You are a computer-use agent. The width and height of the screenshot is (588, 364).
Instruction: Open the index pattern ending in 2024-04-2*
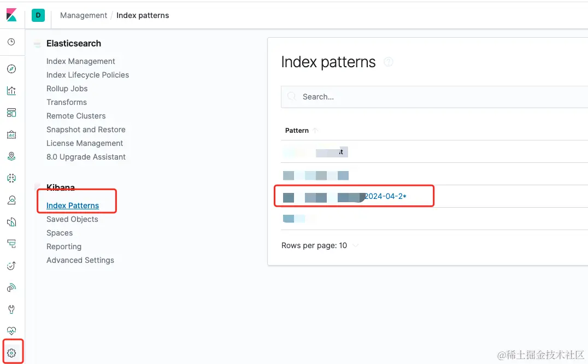(x=385, y=196)
